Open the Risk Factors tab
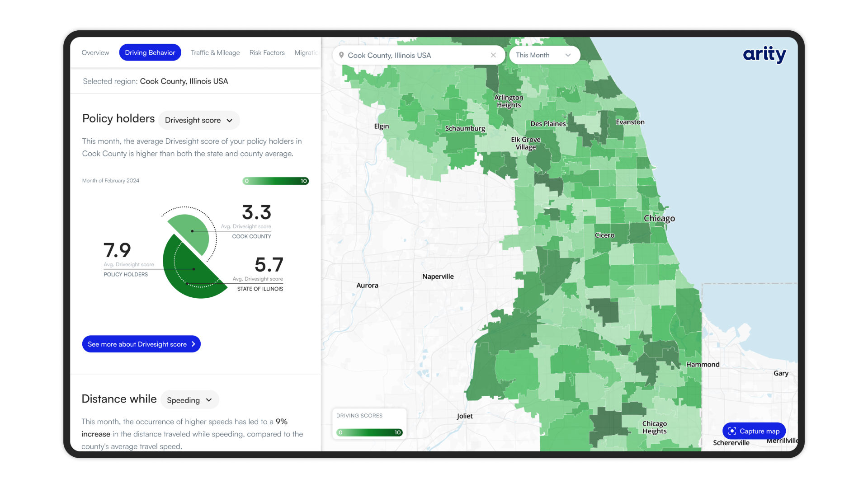This screenshot has height=488, width=868. tap(267, 52)
